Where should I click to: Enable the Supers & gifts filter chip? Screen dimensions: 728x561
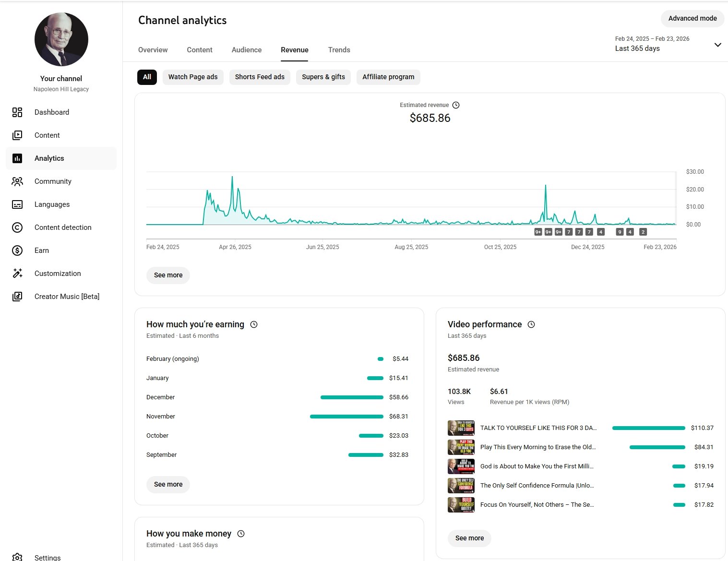323,77
